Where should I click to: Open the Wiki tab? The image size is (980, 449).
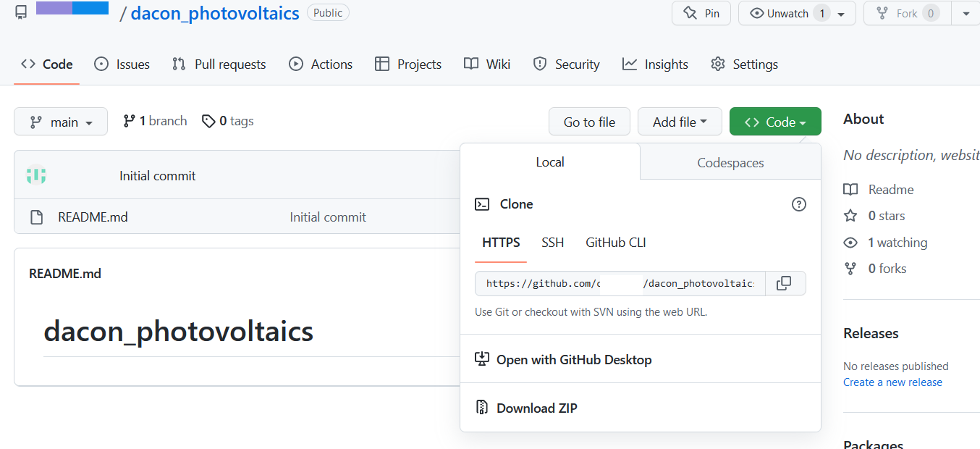pos(487,64)
